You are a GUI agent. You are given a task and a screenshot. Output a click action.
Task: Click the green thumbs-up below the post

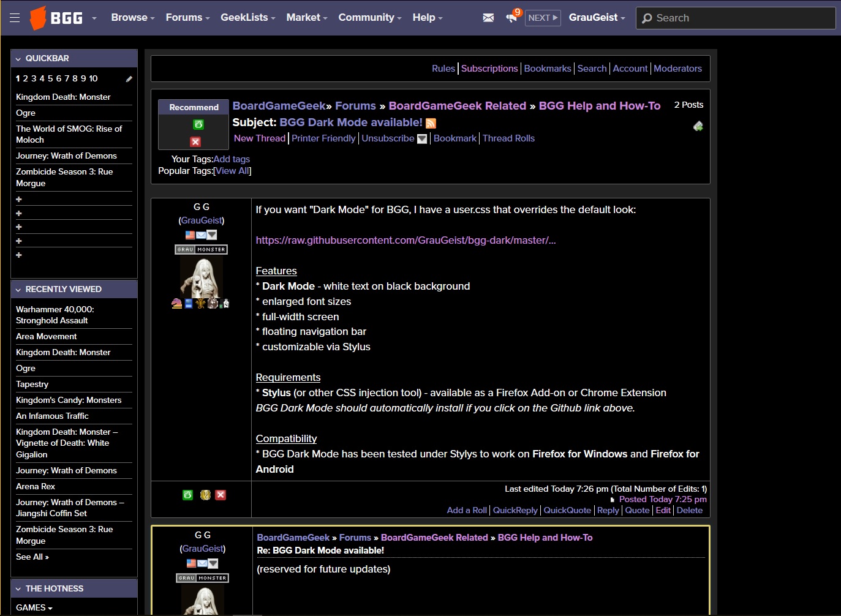(187, 495)
